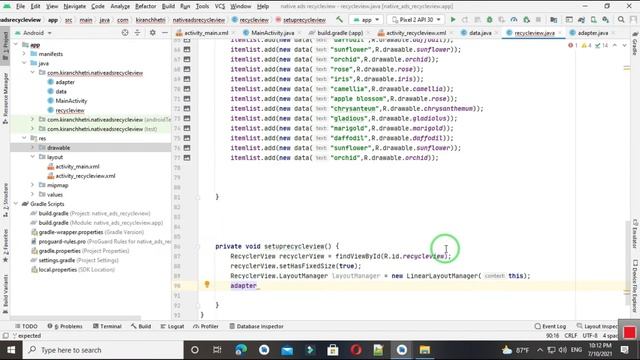Image resolution: width=640 pixels, height=360 pixels.
Task: Click the Windows search box
Action: [103, 350]
